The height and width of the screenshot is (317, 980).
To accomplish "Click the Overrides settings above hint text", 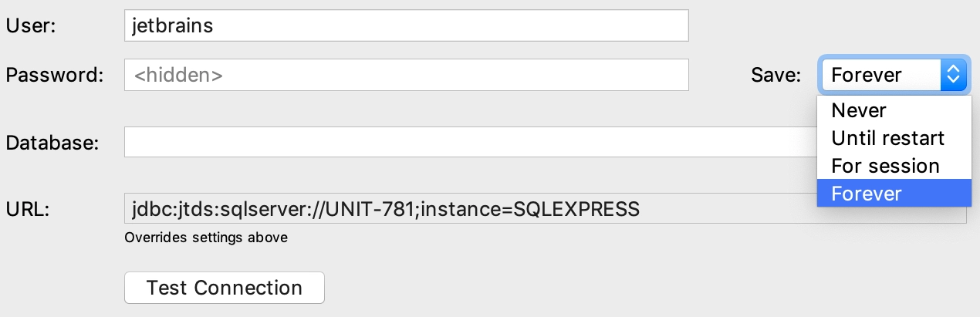I will point(206,238).
